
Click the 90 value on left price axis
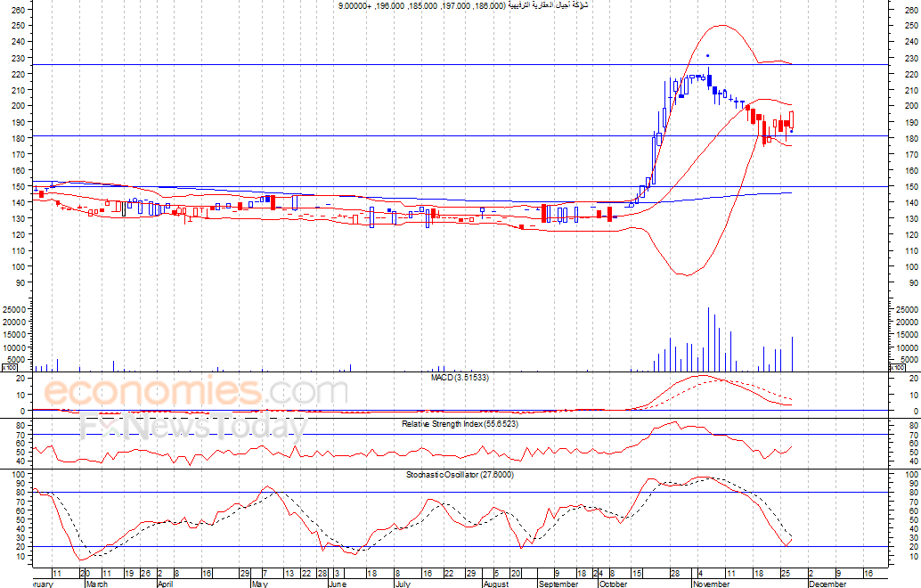20,282
